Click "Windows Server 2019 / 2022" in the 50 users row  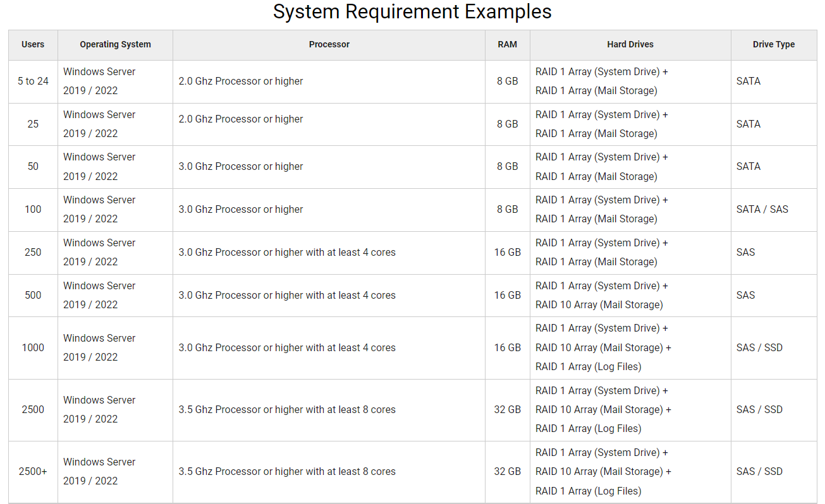99,167
